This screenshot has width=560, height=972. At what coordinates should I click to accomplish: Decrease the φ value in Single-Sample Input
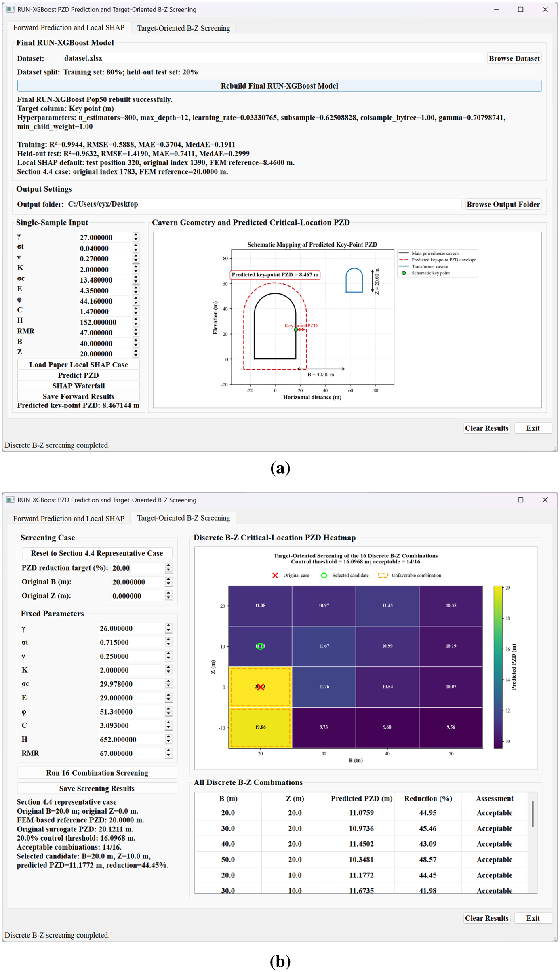point(136,304)
